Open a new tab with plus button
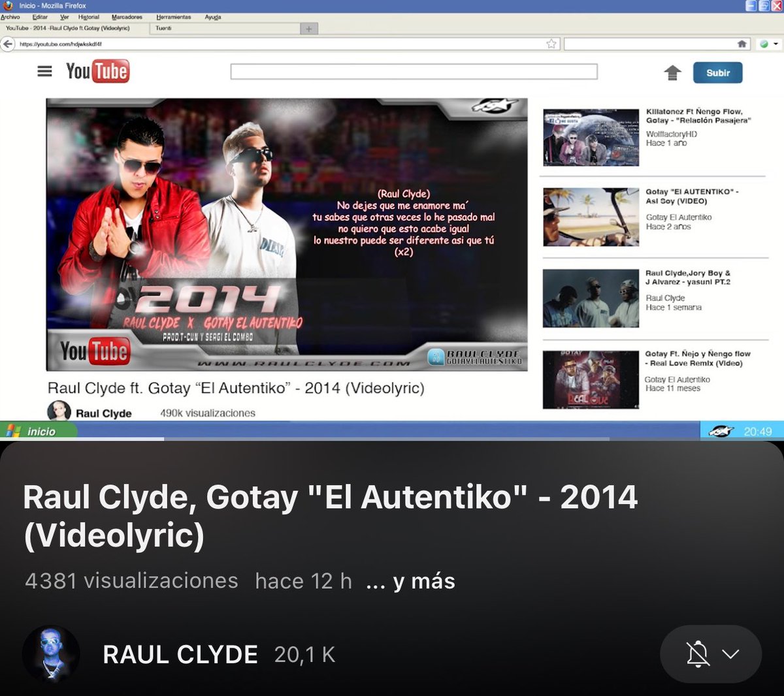Viewport: 784px width, 696px height. (309, 29)
